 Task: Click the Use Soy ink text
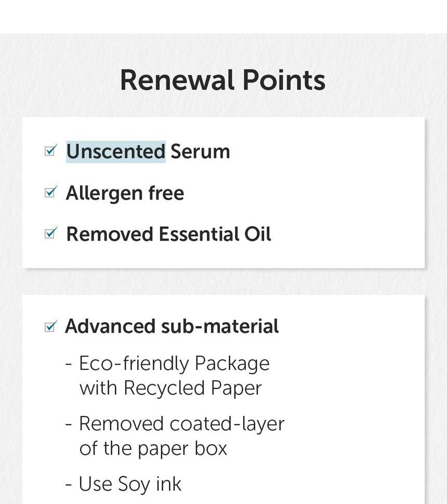click(130, 484)
